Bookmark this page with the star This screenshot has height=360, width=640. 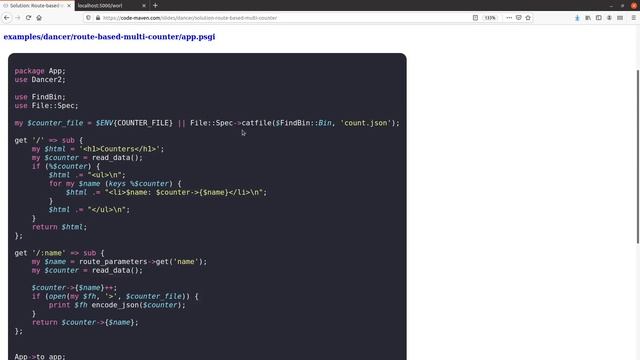pos(528,18)
